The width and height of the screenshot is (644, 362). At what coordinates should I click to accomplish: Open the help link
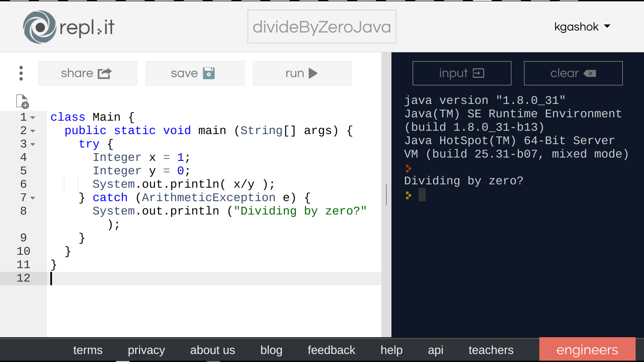point(391,350)
